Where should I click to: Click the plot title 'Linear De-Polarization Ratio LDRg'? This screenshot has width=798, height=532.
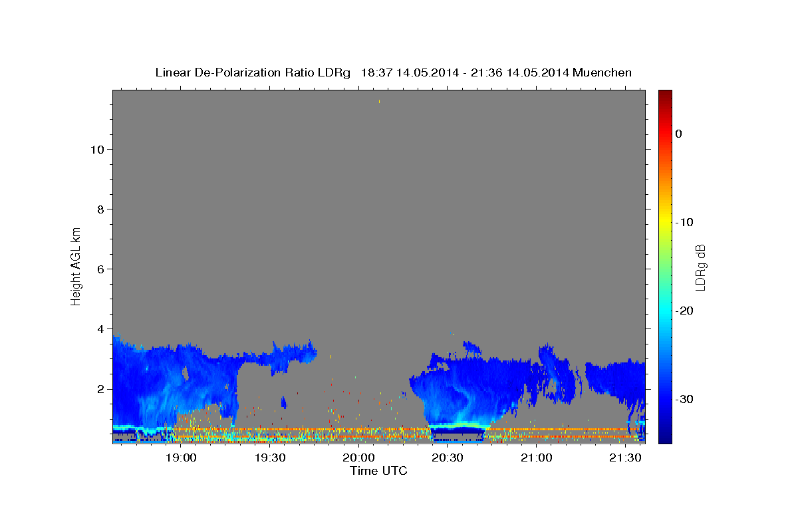click(253, 72)
